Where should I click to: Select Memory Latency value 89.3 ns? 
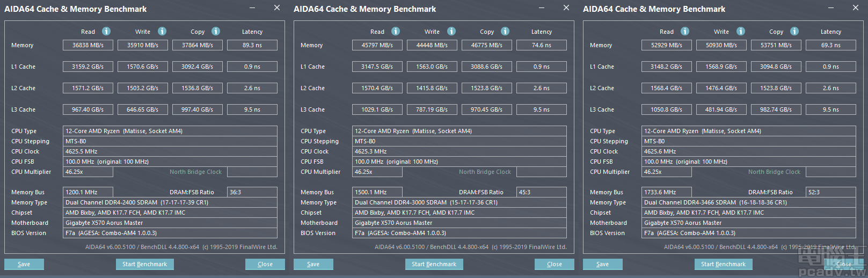coord(252,45)
